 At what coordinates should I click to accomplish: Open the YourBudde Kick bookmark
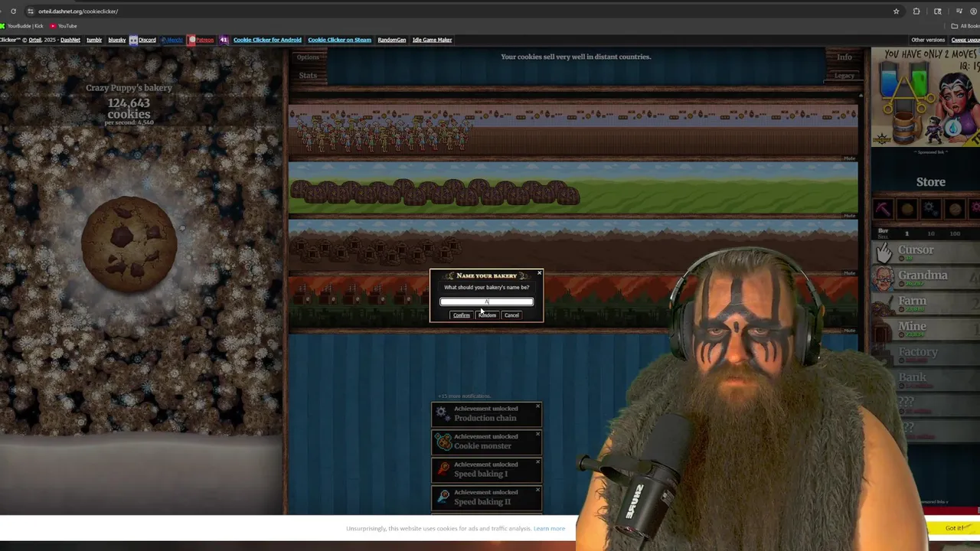click(x=22, y=26)
